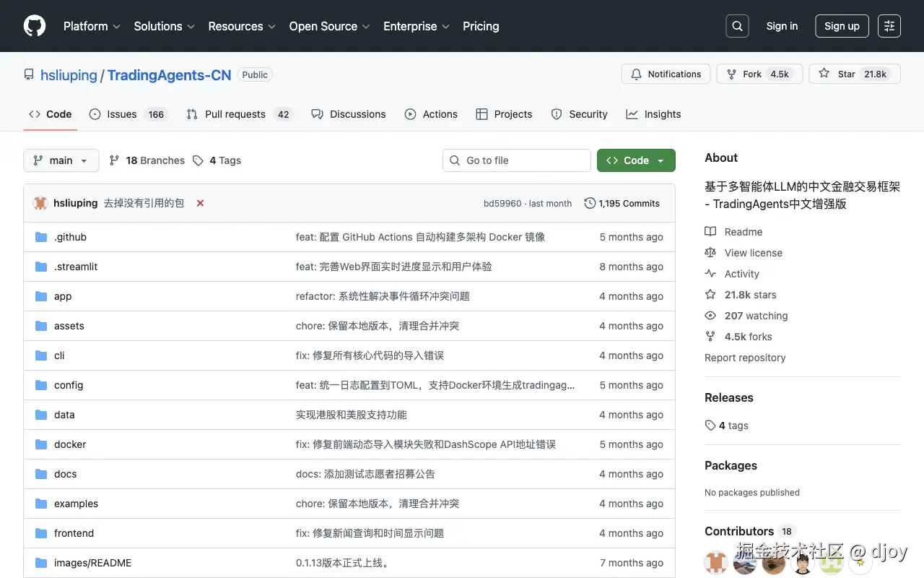Open the frontend folder name

[74, 533]
